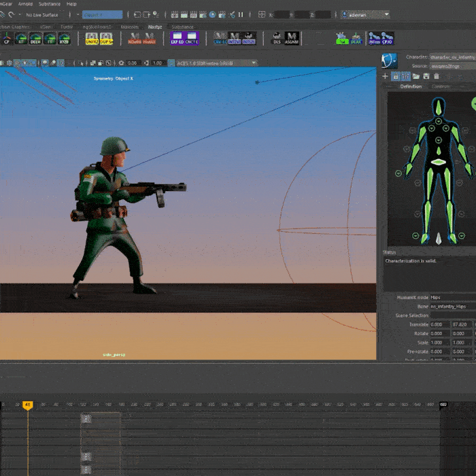
Task: Click the ASGNM shelf icon
Action: click(292, 39)
